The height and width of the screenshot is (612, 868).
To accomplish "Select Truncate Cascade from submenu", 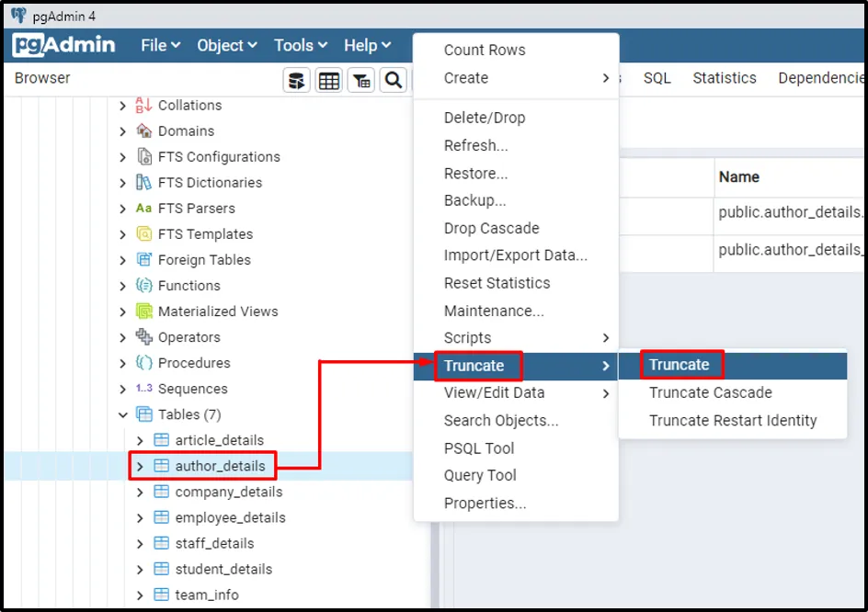I will click(710, 392).
